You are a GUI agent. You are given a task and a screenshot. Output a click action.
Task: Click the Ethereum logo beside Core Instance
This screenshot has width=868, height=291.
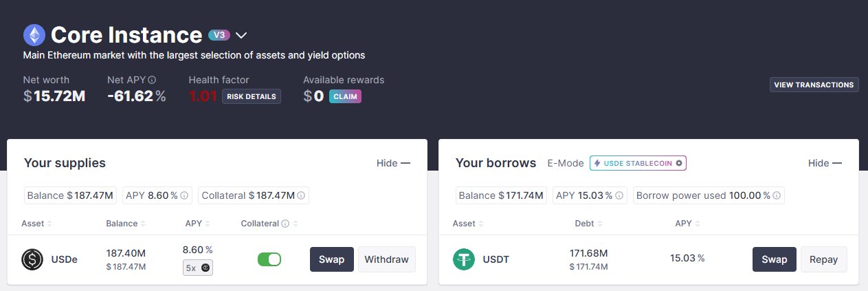(34, 35)
